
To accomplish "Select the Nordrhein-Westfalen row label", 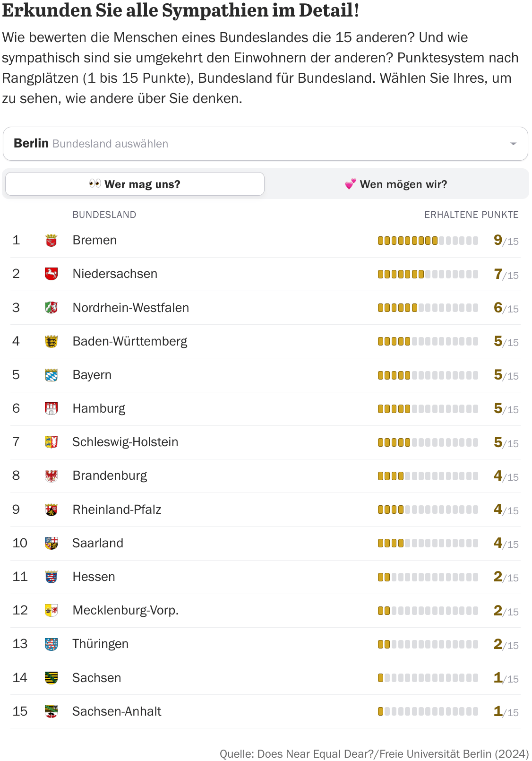I will point(130,308).
